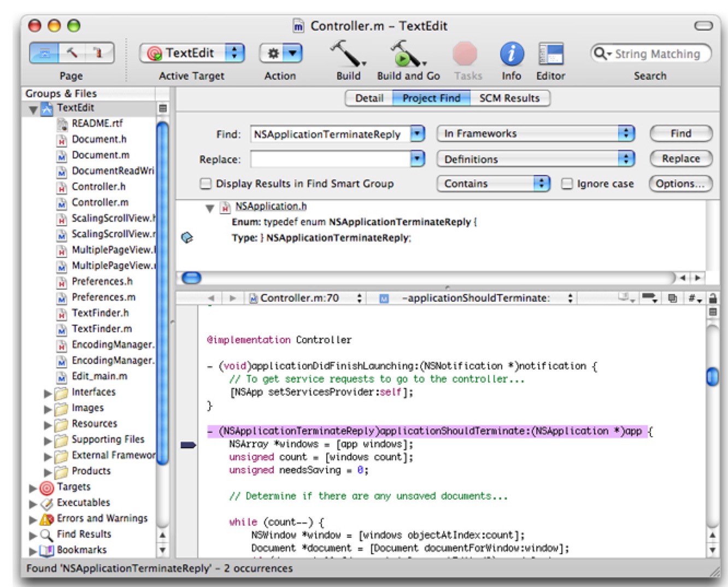
Task: Click the Errors and Warnings icon
Action: coord(47,519)
